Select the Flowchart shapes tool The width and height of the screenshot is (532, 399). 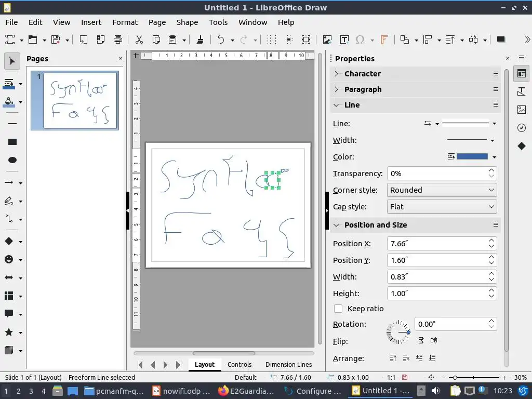[9, 296]
